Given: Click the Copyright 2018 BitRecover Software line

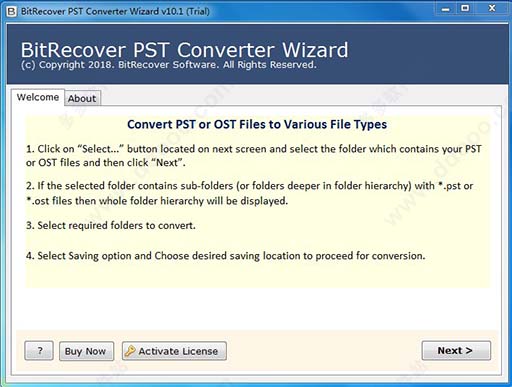Looking at the screenshot, I should [169, 65].
